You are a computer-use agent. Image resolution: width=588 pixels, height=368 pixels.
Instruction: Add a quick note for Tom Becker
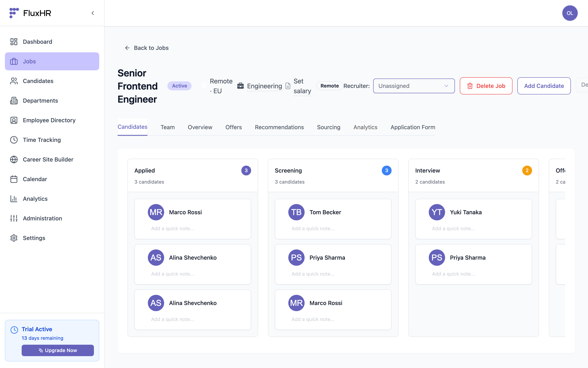coord(313,229)
